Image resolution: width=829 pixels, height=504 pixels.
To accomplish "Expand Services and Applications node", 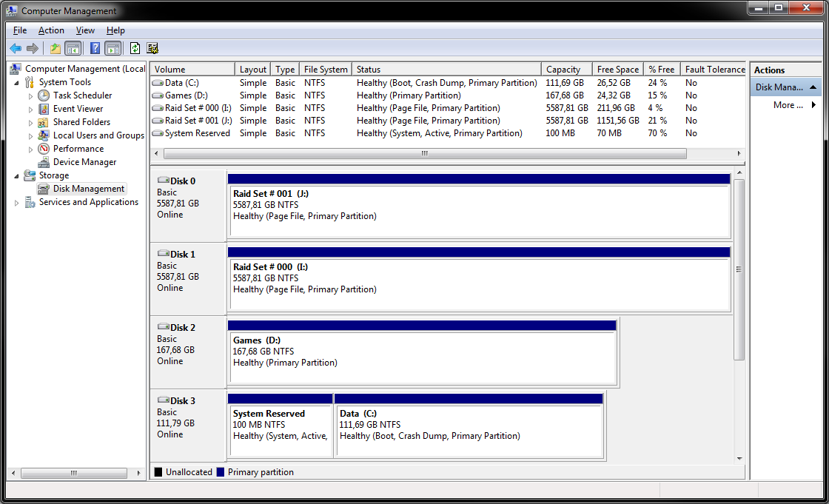I will (17, 203).
